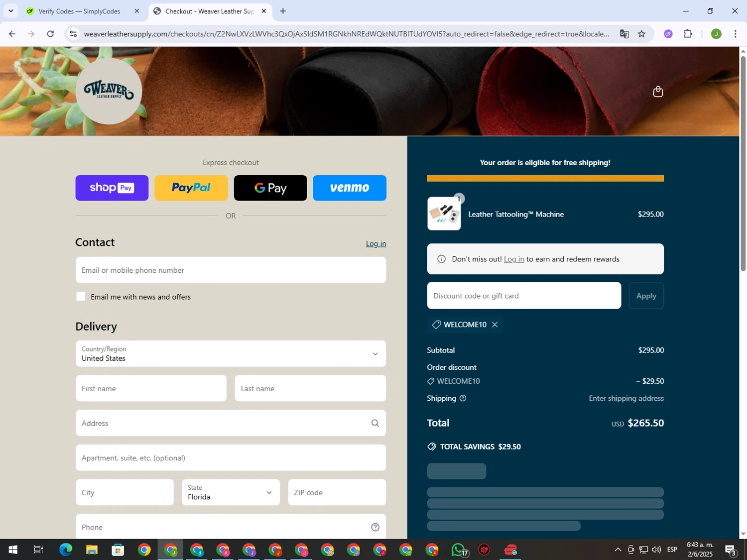Open the clock showing 6:43 a. m.

[x=700, y=550]
